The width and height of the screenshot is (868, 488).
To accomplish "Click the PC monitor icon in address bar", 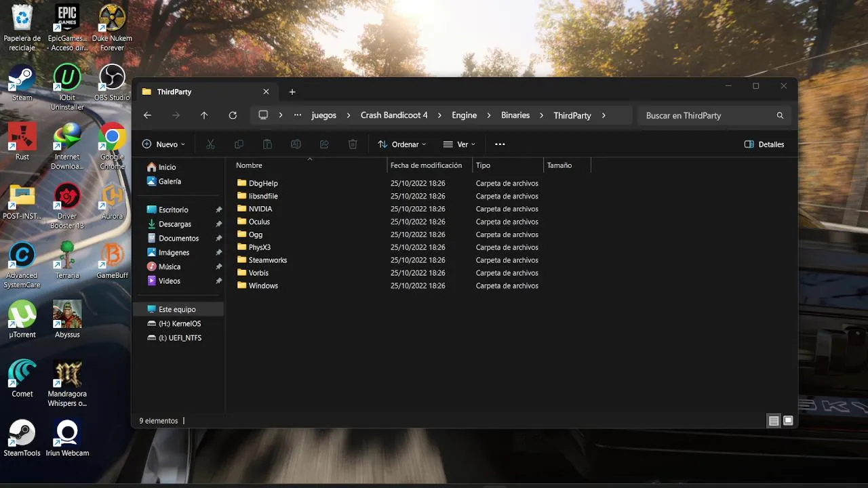I will [x=263, y=115].
